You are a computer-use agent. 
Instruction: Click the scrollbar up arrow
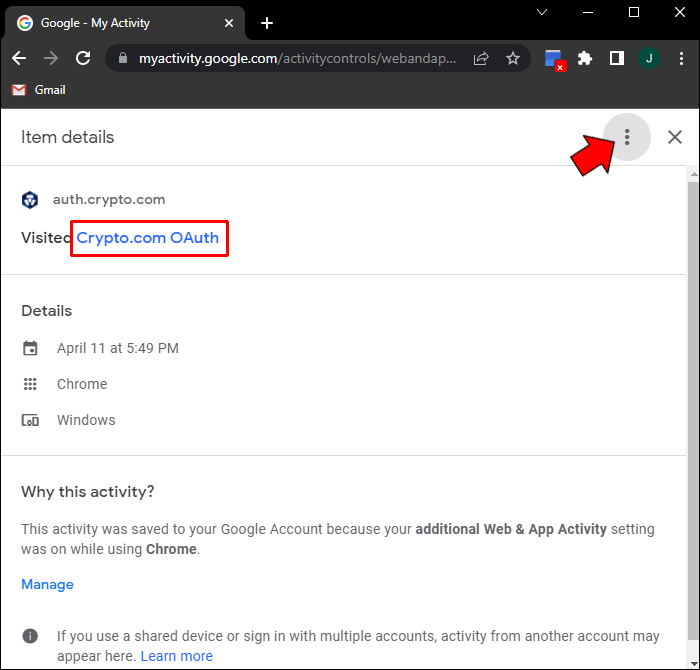(694, 175)
